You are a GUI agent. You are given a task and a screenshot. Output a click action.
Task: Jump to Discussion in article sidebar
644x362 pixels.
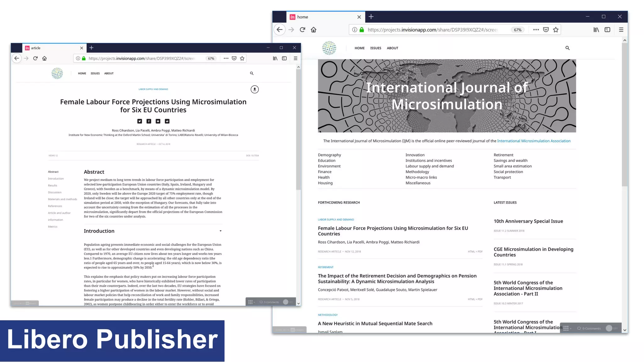pos(55,193)
